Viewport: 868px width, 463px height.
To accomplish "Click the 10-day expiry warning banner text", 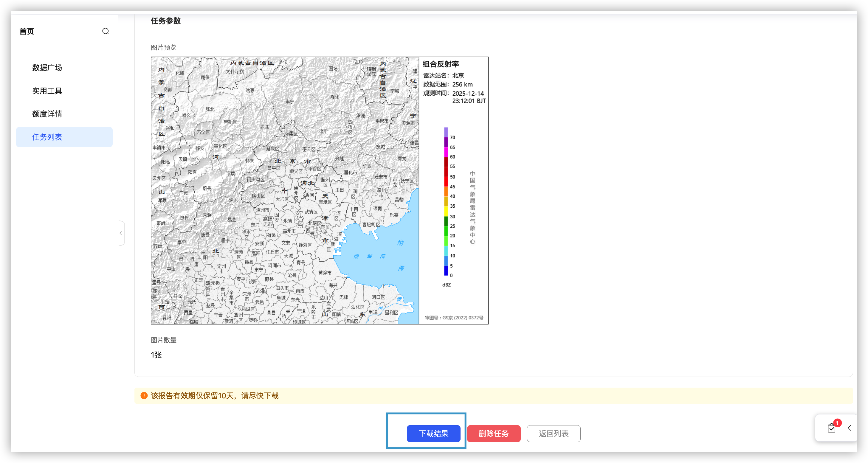I will point(214,396).
